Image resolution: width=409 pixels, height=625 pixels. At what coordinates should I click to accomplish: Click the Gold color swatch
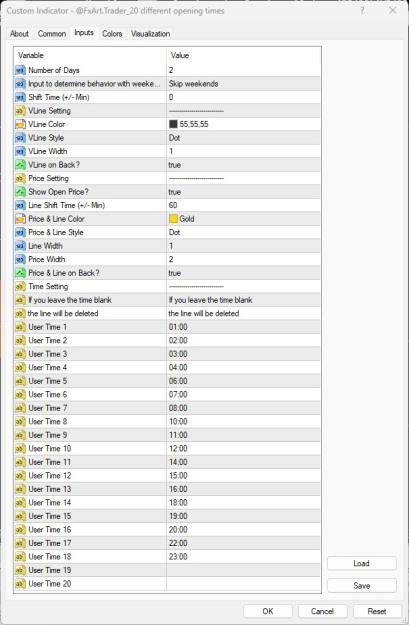pos(173,219)
